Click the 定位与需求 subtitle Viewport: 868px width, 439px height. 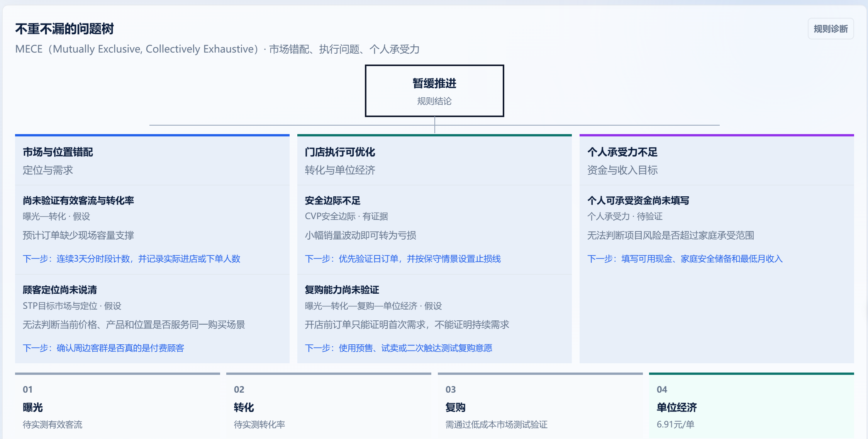(x=48, y=170)
